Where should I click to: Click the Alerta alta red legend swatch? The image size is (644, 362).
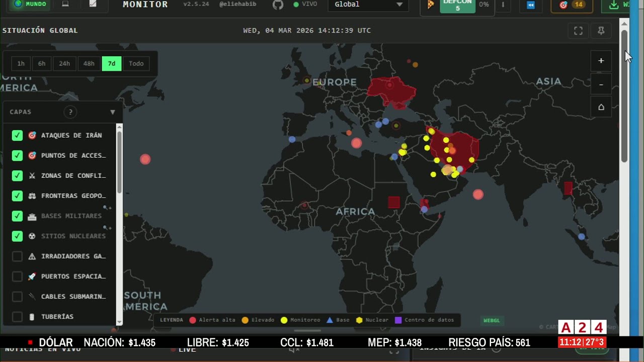point(192,320)
